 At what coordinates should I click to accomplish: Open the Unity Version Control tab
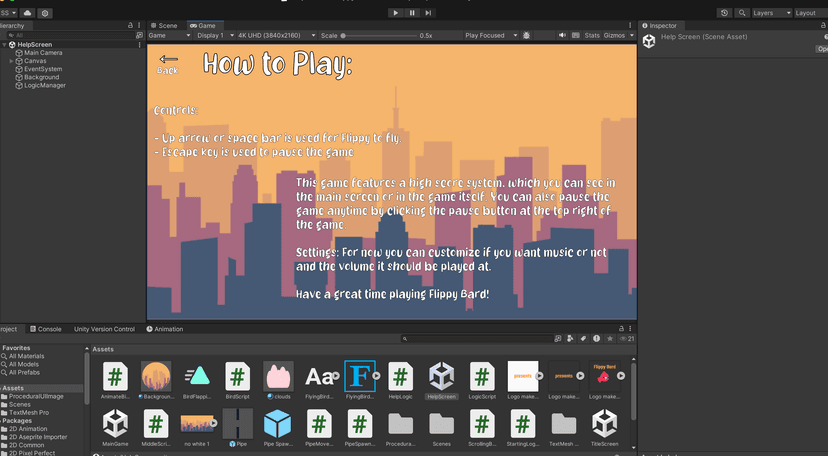click(104, 329)
